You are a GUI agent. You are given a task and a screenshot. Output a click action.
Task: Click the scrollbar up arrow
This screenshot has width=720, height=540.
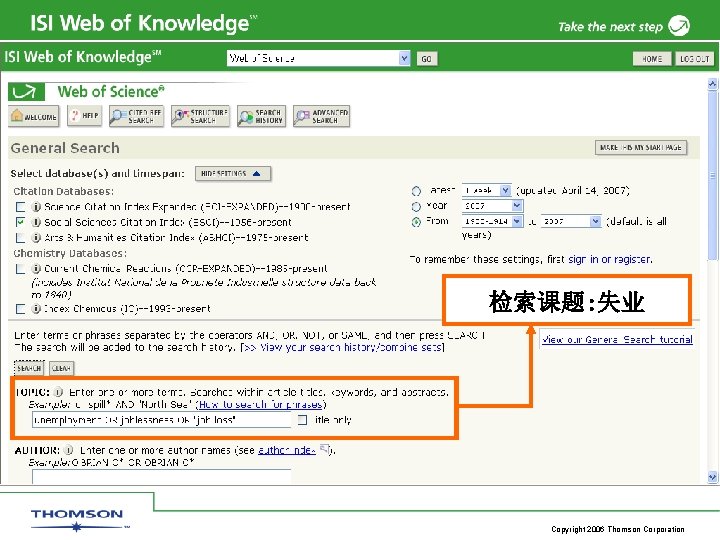pos(712,84)
